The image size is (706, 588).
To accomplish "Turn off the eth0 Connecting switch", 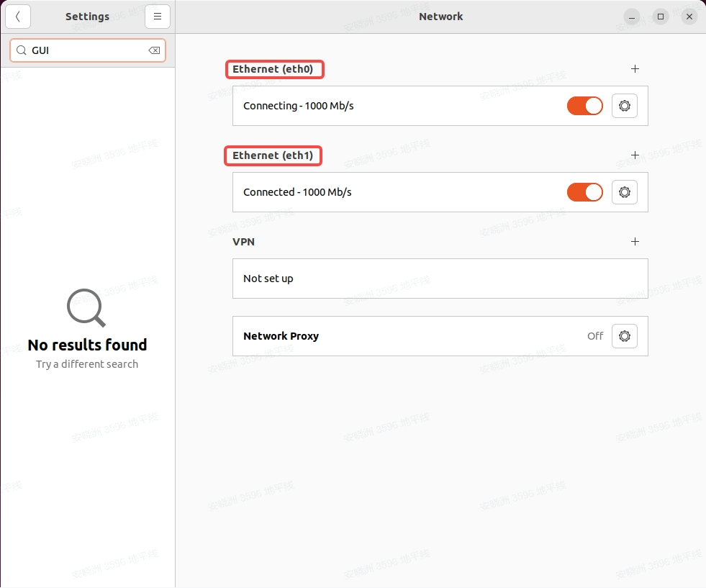I will [x=584, y=106].
